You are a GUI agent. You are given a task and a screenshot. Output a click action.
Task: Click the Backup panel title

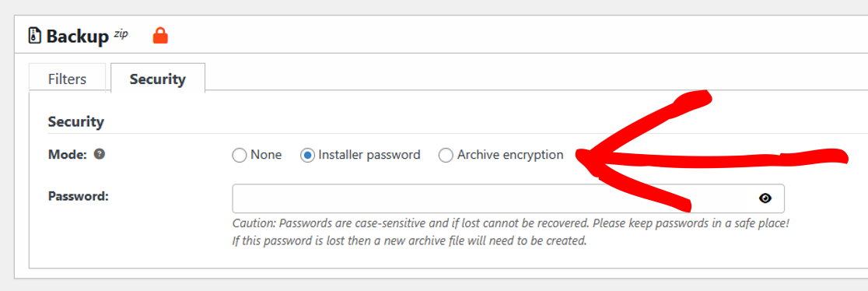[78, 37]
